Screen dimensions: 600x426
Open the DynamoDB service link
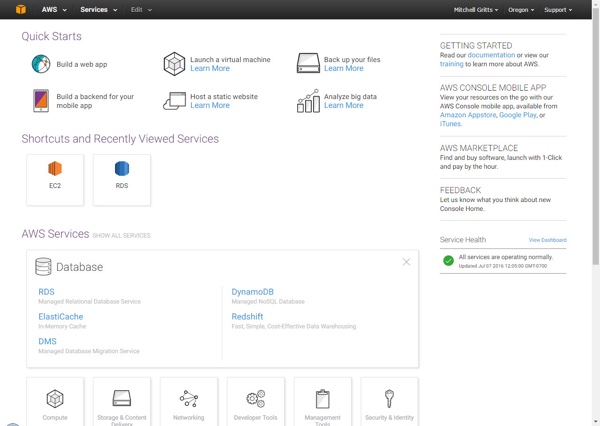[x=253, y=292]
